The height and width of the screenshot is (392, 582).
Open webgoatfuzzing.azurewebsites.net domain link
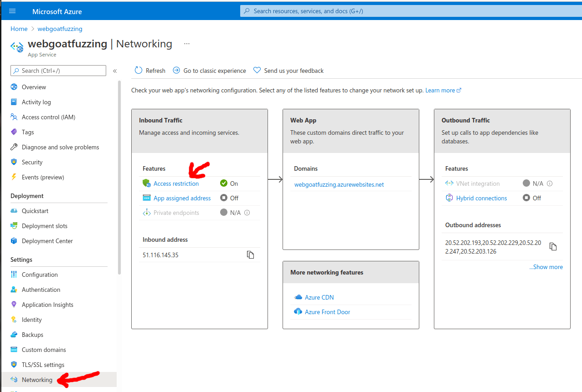[339, 184]
